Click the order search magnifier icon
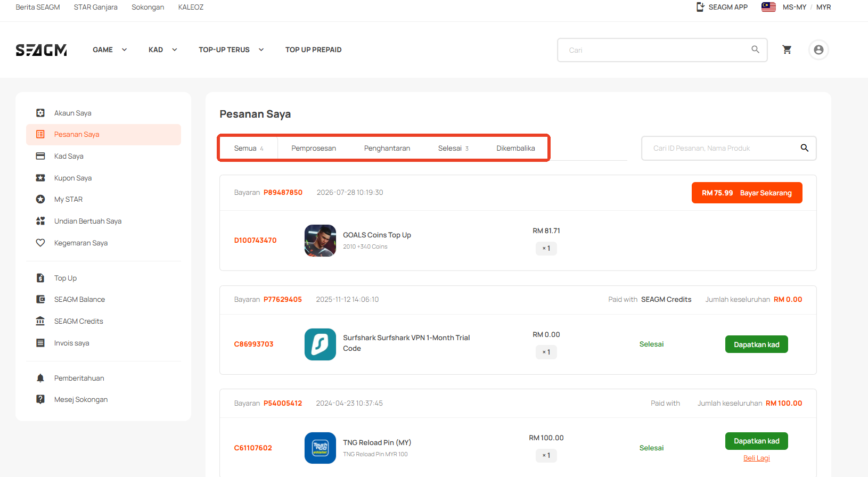The width and height of the screenshot is (868, 477). (805, 148)
